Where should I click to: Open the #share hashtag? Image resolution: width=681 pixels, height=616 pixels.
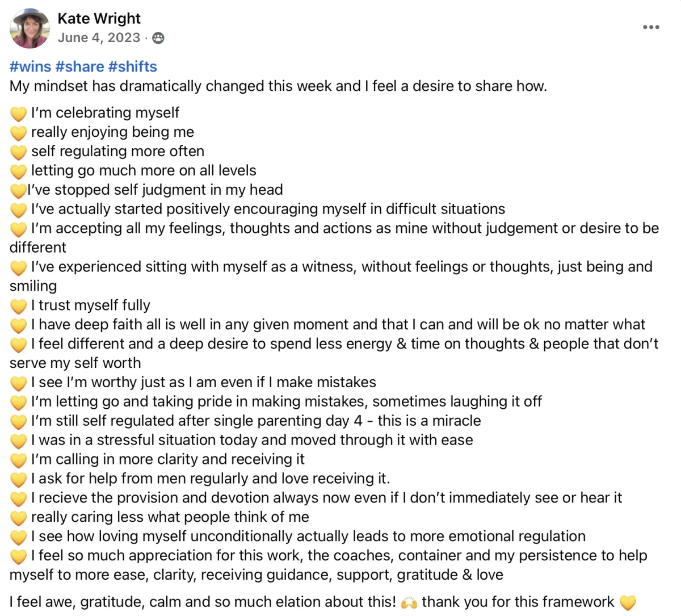pyautogui.click(x=79, y=66)
